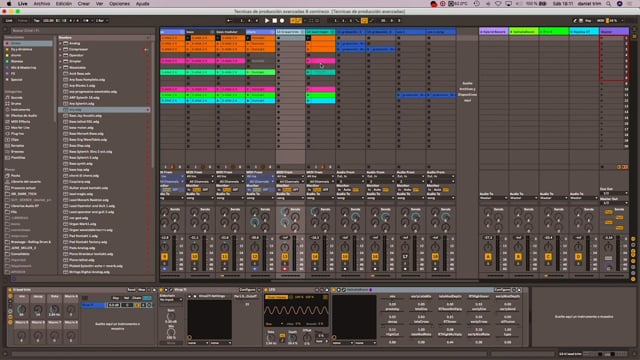Launch scene 9 in Master track
The width and height of the screenshot is (640, 360).
pyautogui.click(x=602, y=84)
